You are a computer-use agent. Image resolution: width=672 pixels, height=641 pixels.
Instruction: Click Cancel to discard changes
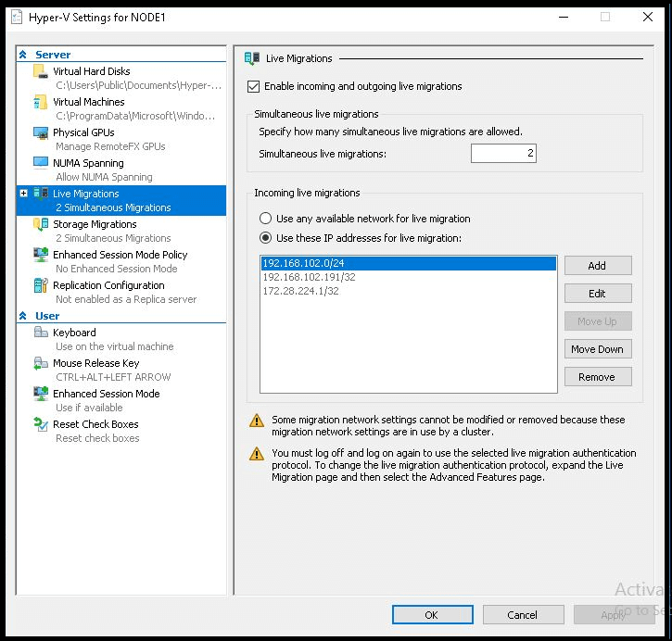(523, 615)
